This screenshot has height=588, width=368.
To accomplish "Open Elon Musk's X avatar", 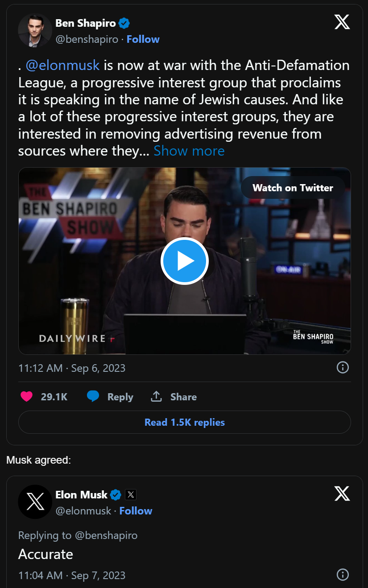I will pos(35,502).
